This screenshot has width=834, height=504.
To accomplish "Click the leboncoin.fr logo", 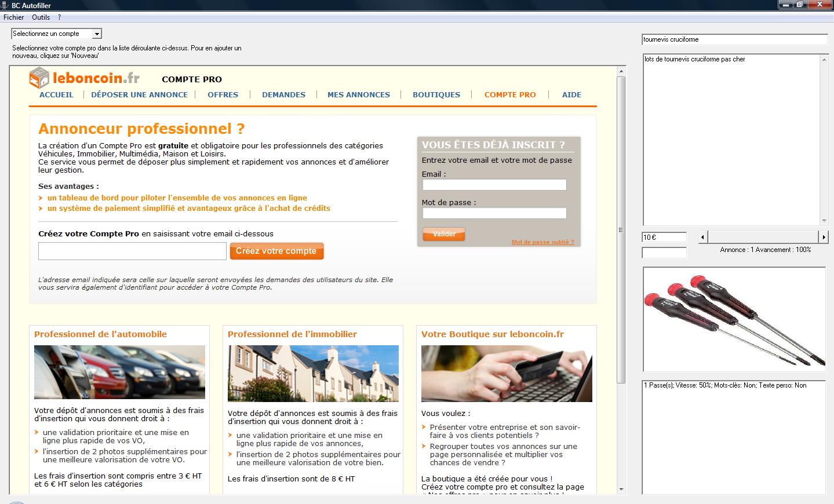I will [85, 78].
